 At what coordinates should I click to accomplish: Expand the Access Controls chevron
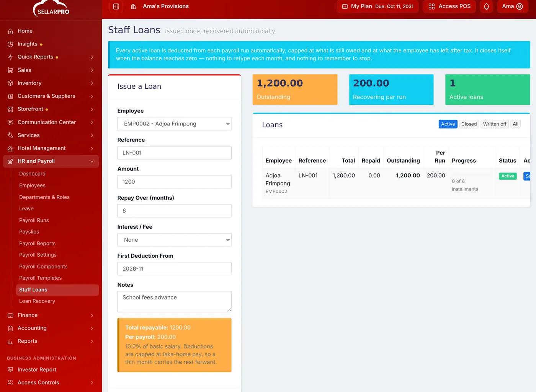pyautogui.click(x=92, y=383)
